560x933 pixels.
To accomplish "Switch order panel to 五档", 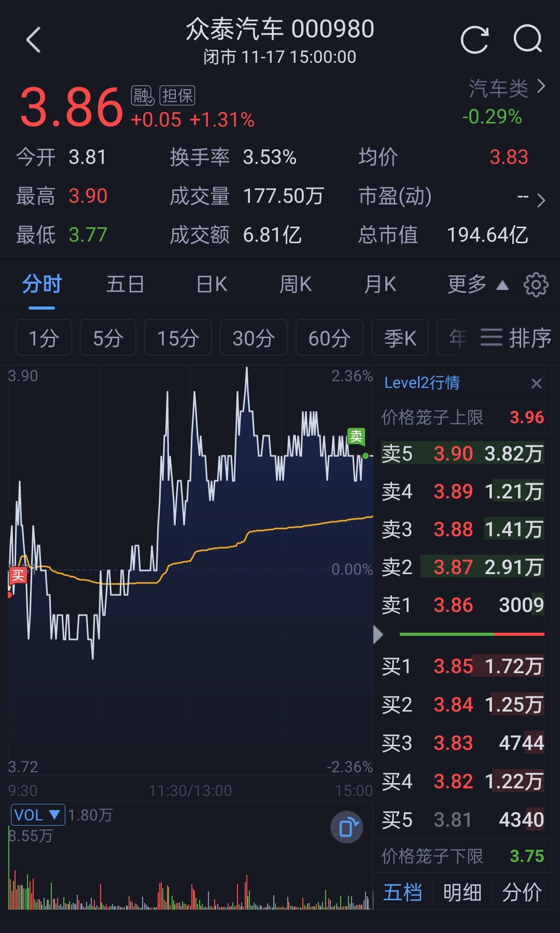I will [403, 893].
